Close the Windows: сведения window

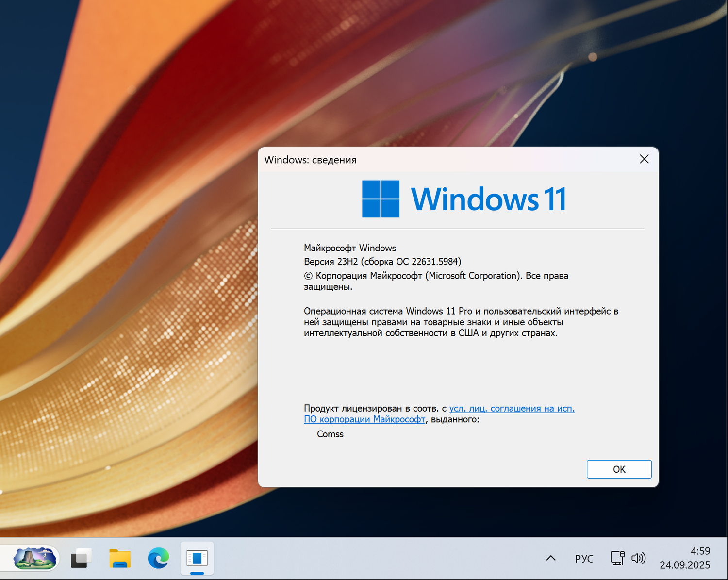(x=644, y=159)
